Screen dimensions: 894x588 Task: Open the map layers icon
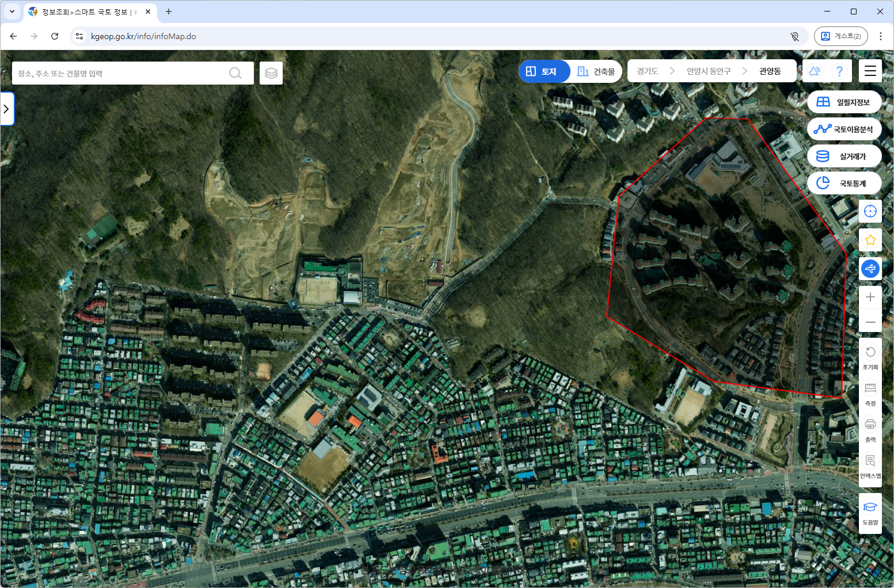click(271, 73)
